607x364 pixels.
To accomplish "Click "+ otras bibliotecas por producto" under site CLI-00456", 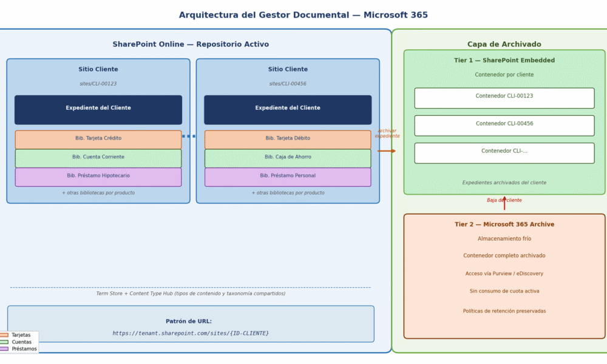I will tap(288, 193).
